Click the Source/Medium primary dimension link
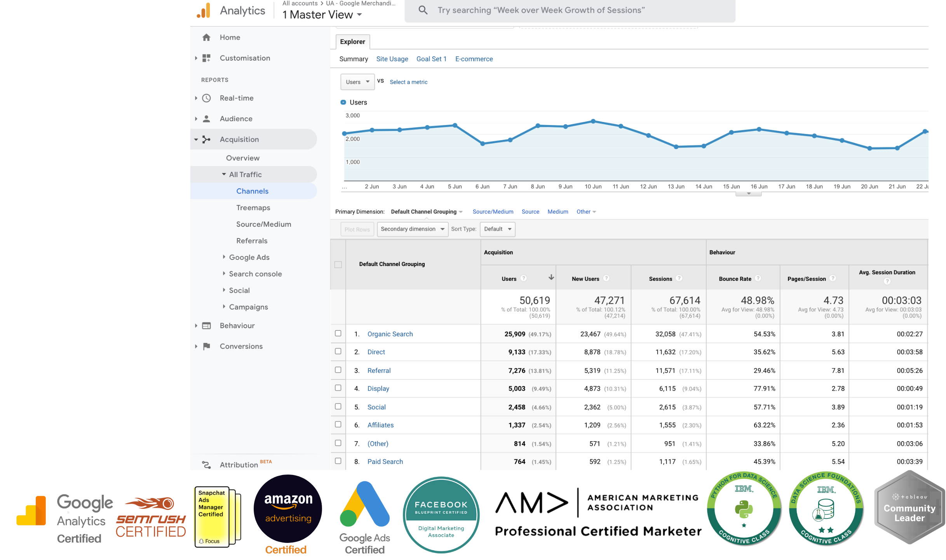This screenshot has width=946, height=560. pyautogui.click(x=493, y=212)
